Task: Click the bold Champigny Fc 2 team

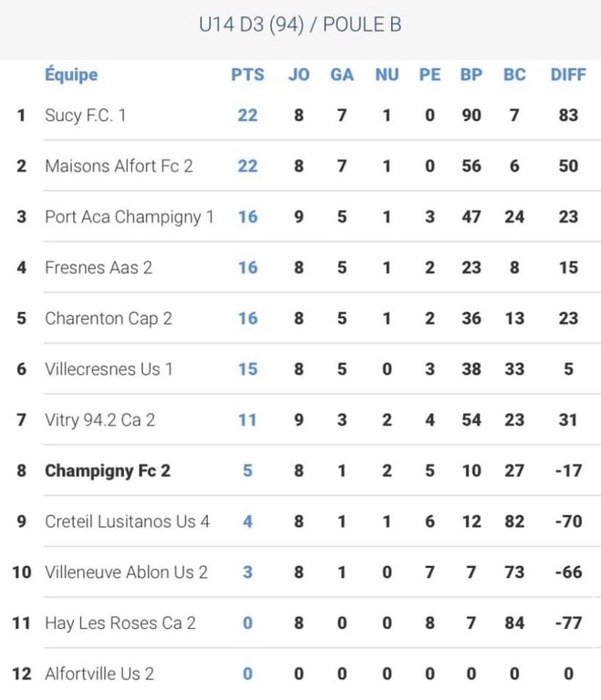Action: 108,471
